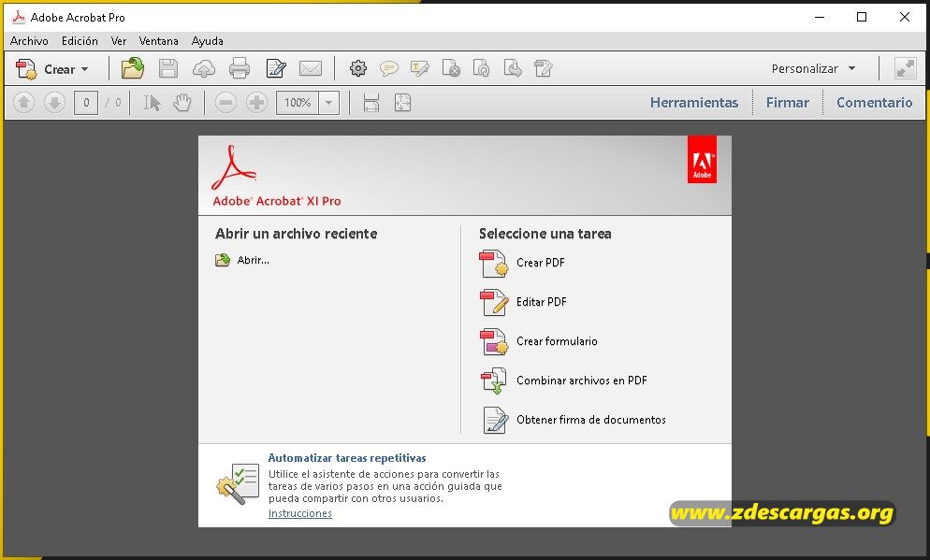Open the Archivo menu

29,41
